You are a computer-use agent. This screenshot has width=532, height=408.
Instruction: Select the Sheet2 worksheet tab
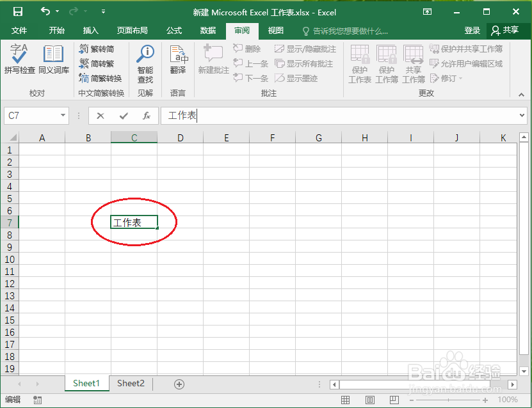click(131, 383)
